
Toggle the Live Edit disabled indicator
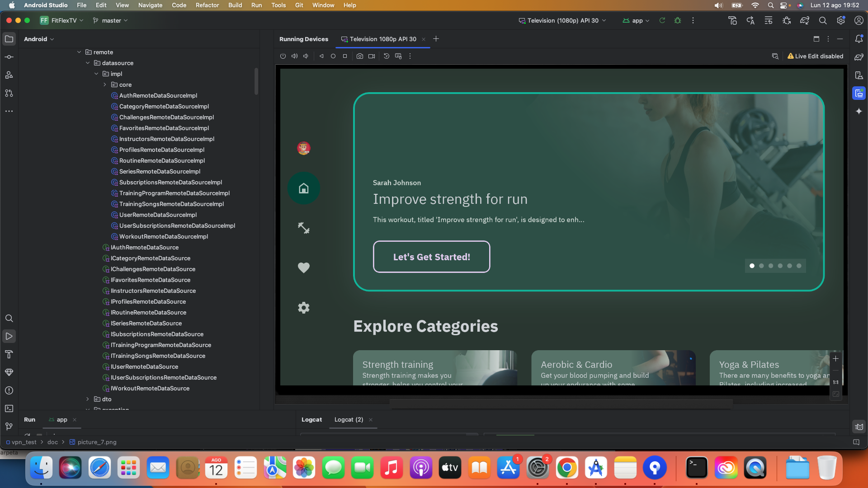[x=815, y=56]
